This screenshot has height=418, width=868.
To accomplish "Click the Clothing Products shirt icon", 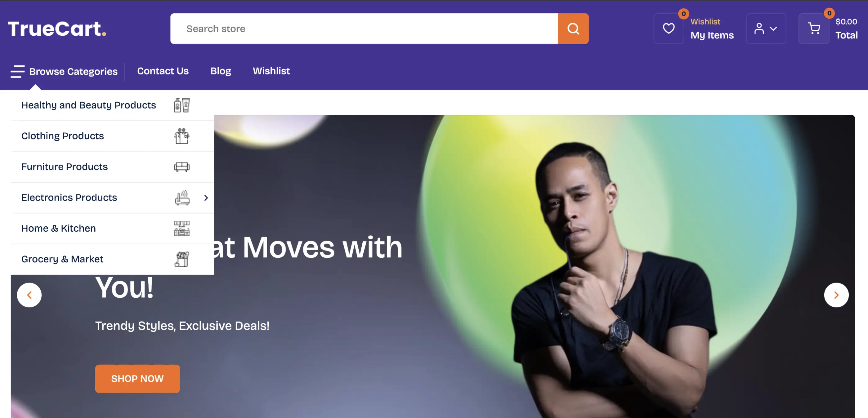I will pos(181,136).
